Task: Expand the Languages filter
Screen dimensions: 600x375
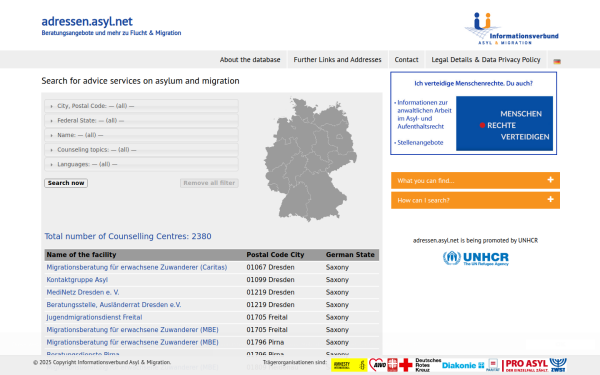Action: tap(141, 164)
